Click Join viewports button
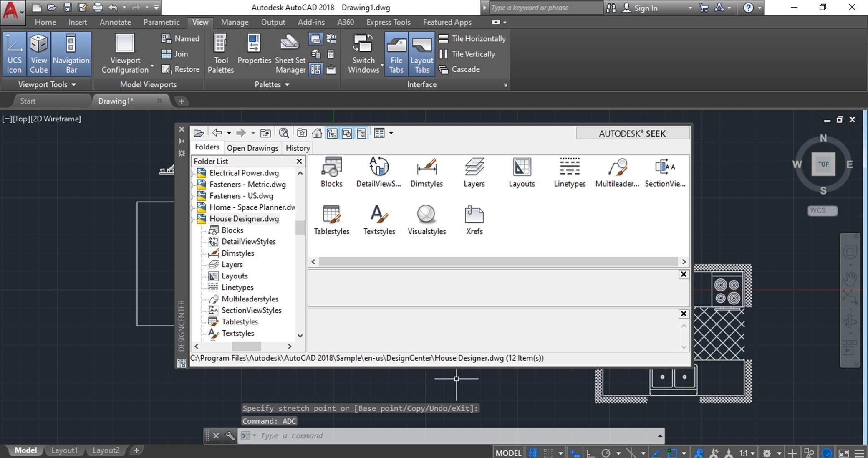 click(x=175, y=54)
